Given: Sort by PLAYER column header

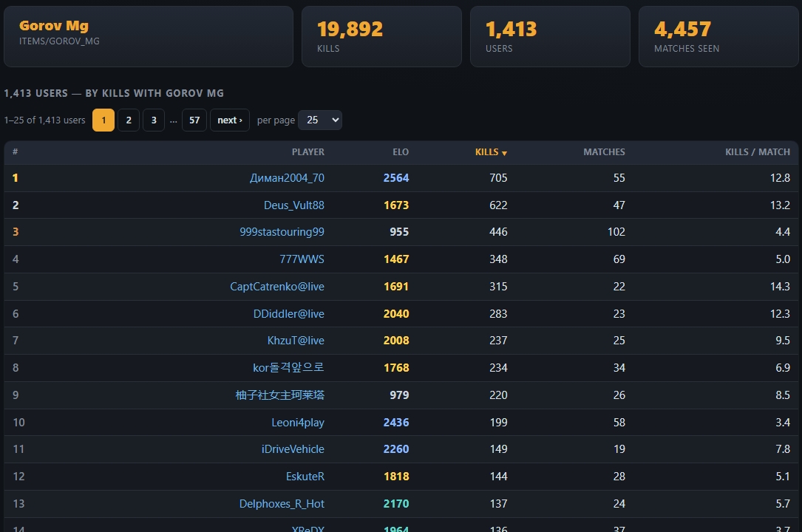Looking at the screenshot, I should pyautogui.click(x=308, y=152).
